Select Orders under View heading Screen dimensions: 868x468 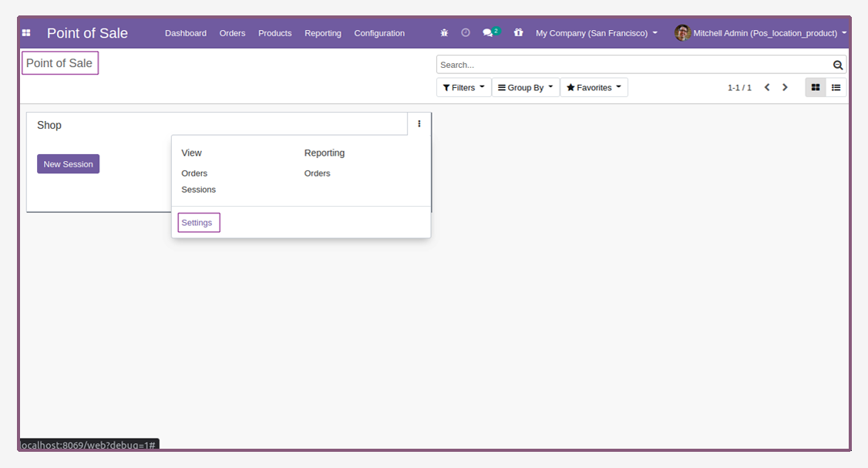(194, 173)
